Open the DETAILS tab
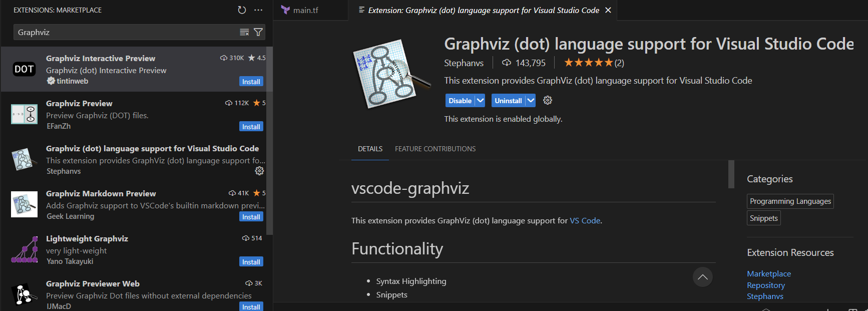868x311 pixels. coord(370,149)
